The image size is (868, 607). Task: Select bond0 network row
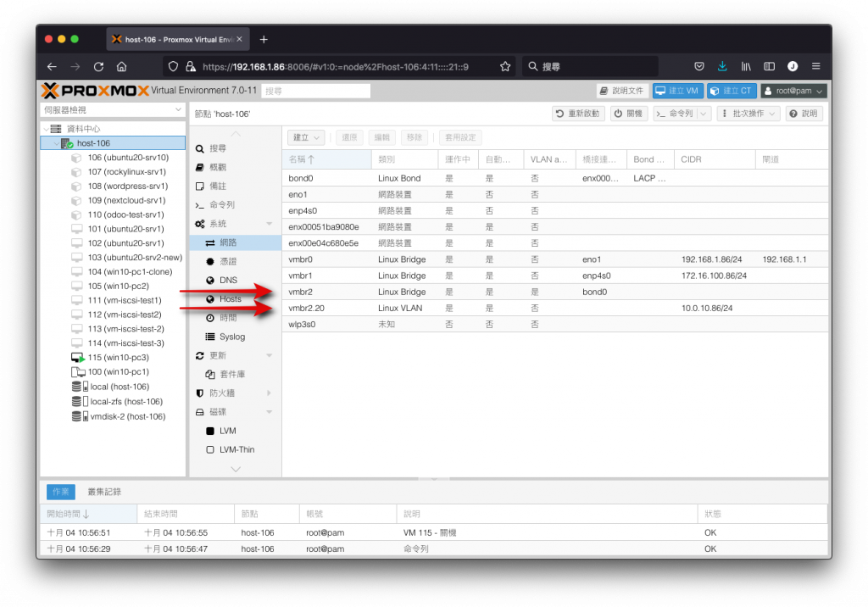point(554,178)
